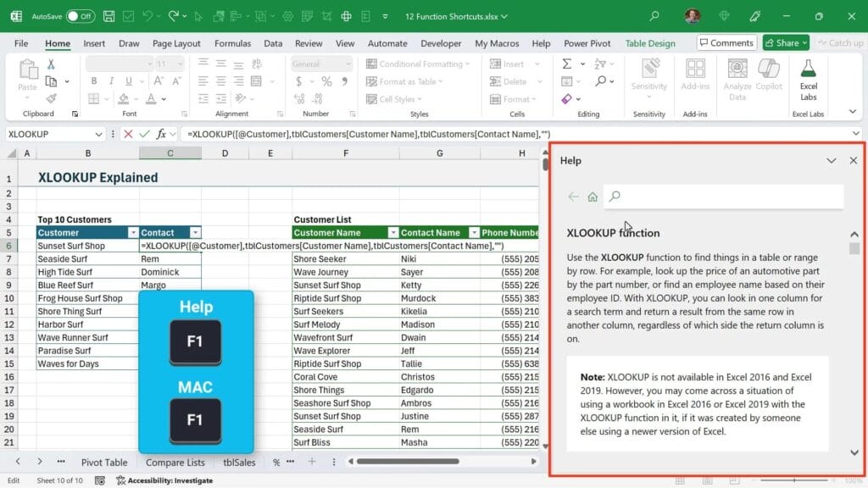This screenshot has height=488, width=868.
Task: Click the Help pane back arrow
Action: 574,197
